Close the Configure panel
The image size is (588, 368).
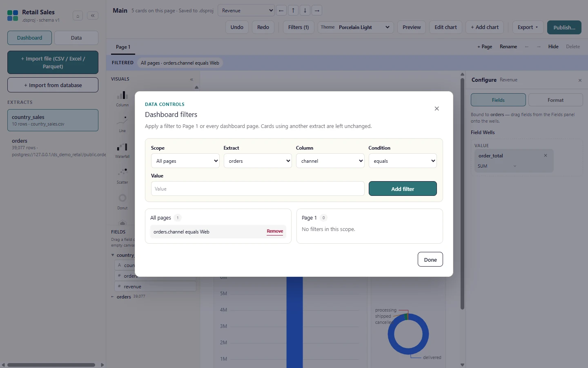[x=580, y=80]
